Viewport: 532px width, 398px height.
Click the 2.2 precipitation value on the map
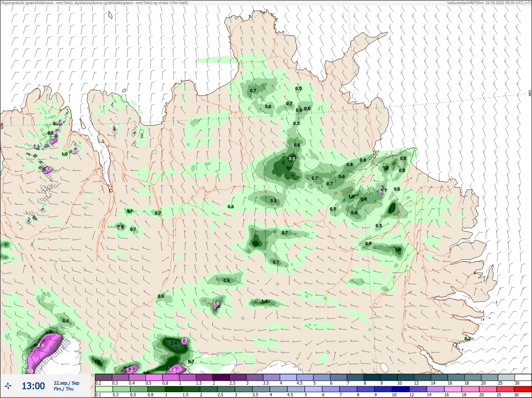(130, 369)
